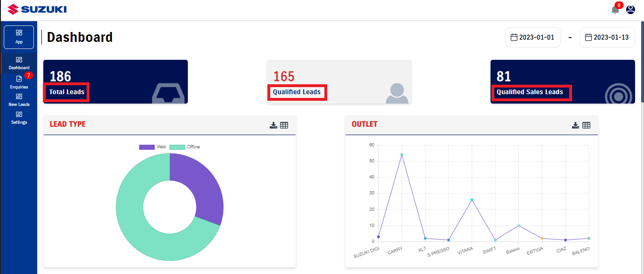The height and width of the screenshot is (274, 644).
Task: Open the notification bell
Action: click(615, 10)
